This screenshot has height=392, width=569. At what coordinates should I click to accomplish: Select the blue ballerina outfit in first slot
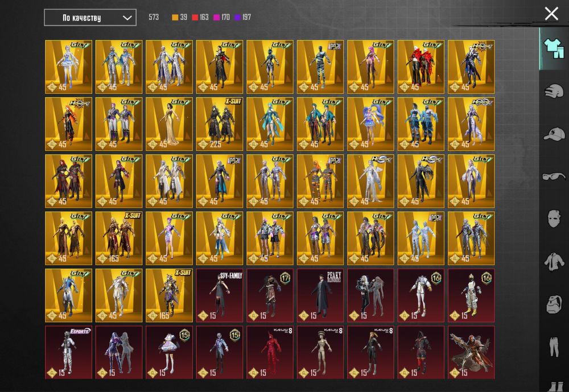[69, 67]
